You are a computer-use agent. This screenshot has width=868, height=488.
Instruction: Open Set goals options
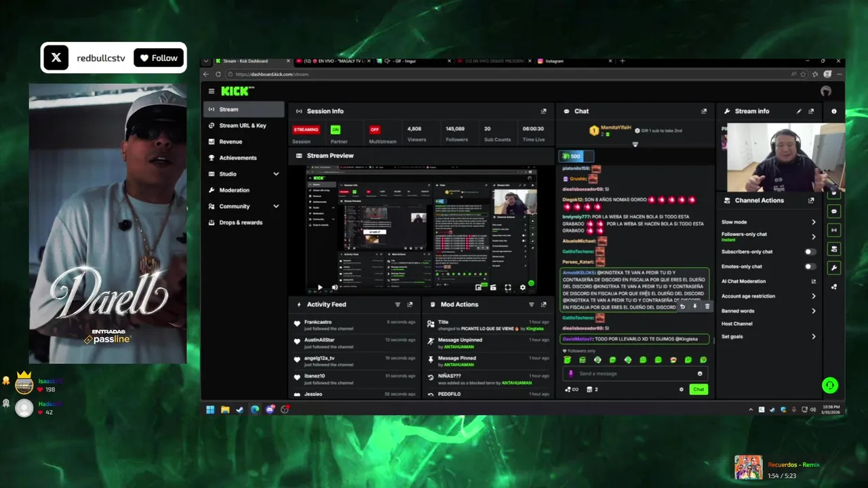(768, 337)
